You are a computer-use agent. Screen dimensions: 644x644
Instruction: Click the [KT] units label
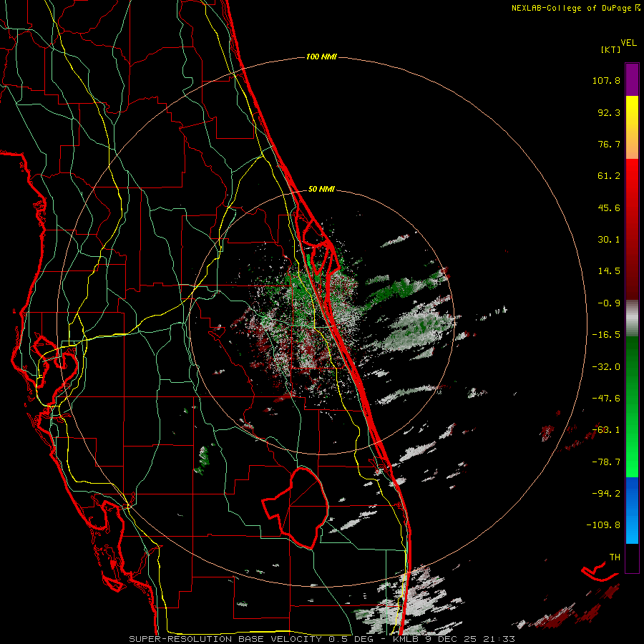(610, 49)
